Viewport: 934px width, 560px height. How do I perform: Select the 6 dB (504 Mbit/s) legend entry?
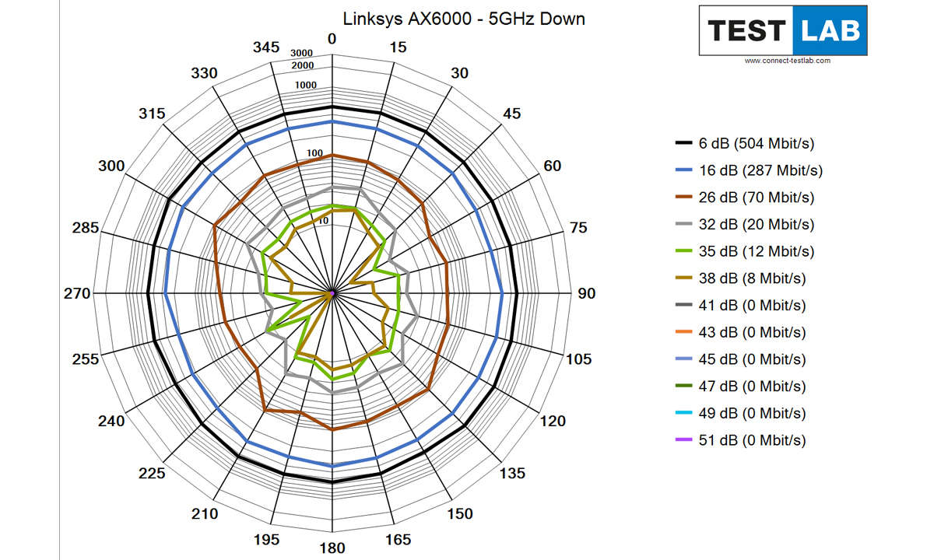(745, 143)
